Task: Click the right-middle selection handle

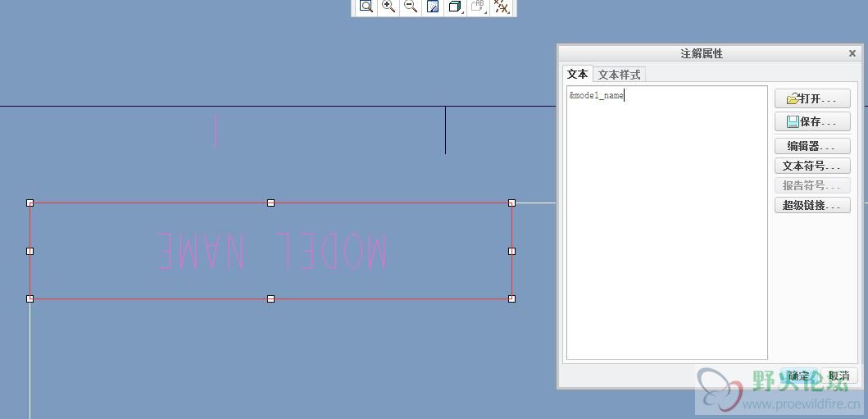Action: (x=511, y=251)
